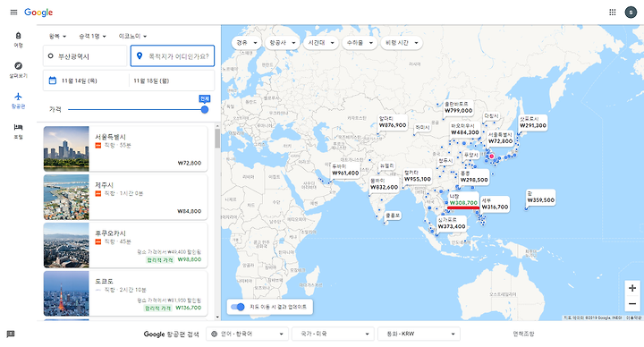644x347 pixels.
Task: Toggle update results when map moves
Action: coord(237,307)
